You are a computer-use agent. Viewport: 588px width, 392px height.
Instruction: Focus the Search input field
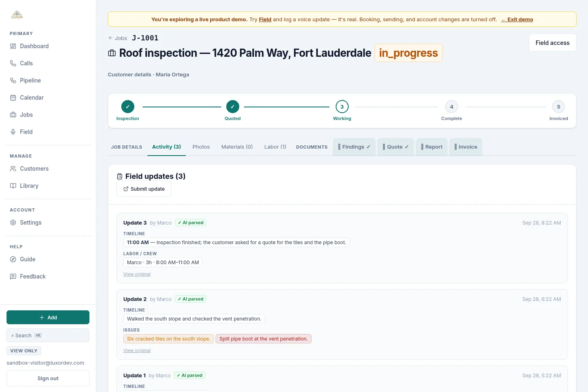(48, 335)
